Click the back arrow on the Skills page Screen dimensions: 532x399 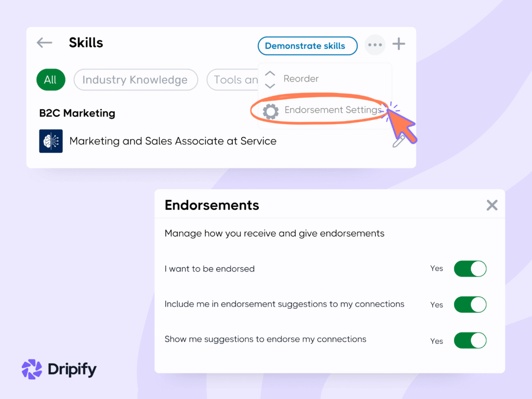(44, 43)
